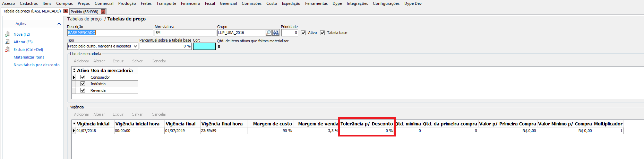
Task: Click the Vigência inicial 01/07/2018 cell
Action: (x=95, y=131)
